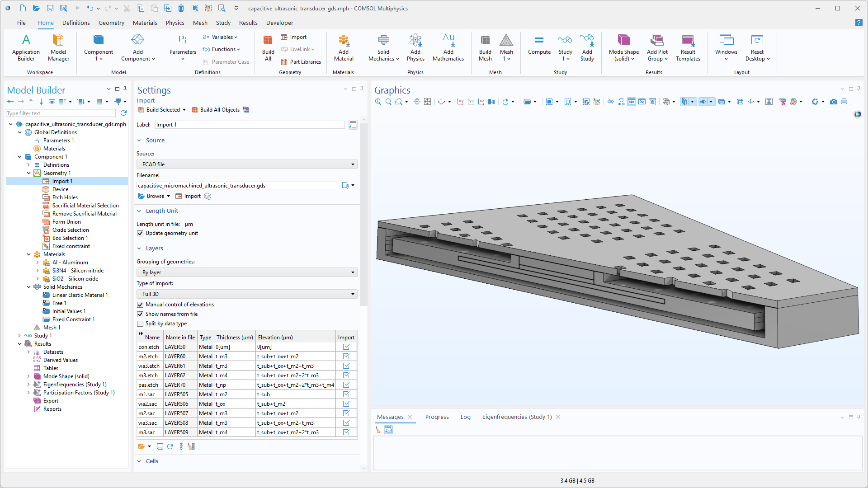Click the Build All geometry icon

pyautogui.click(x=268, y=47)
